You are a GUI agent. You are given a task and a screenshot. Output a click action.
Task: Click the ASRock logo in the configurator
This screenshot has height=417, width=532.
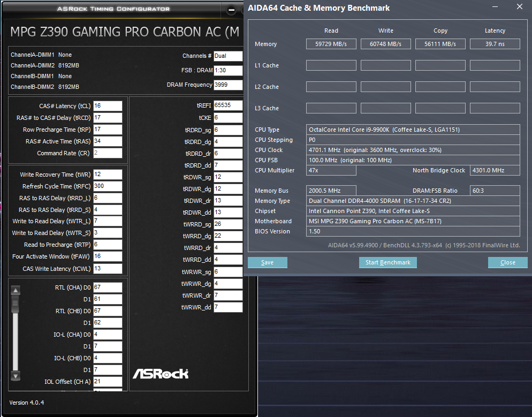click(161, 374)
